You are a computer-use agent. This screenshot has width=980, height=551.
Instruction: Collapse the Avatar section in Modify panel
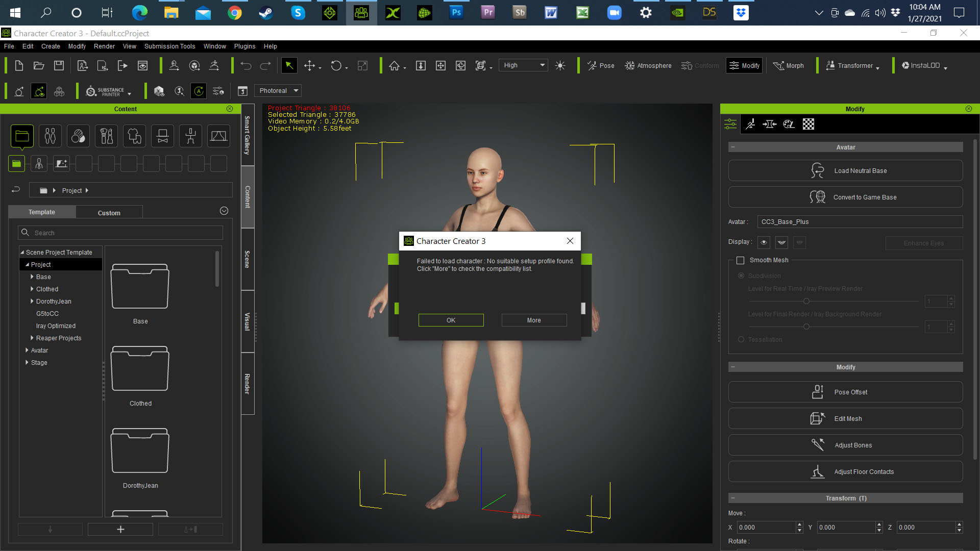click(x=733, y=147)
